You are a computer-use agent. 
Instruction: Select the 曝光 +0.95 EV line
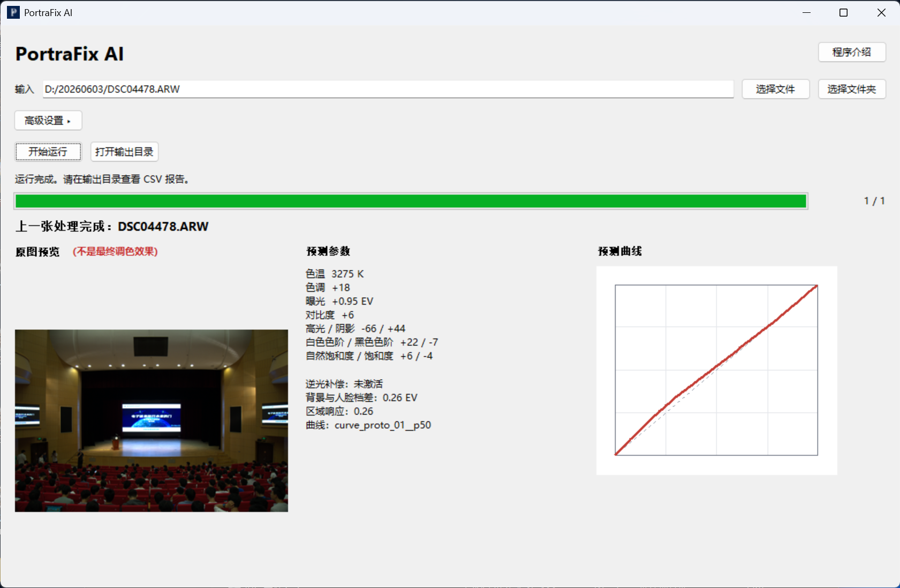point(339,301)
